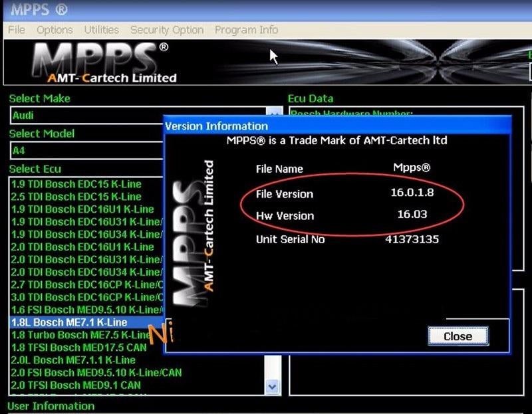This screenshot has height=414, width=532.
Task: Close the Version Information dialog
Action: point(458,336)
